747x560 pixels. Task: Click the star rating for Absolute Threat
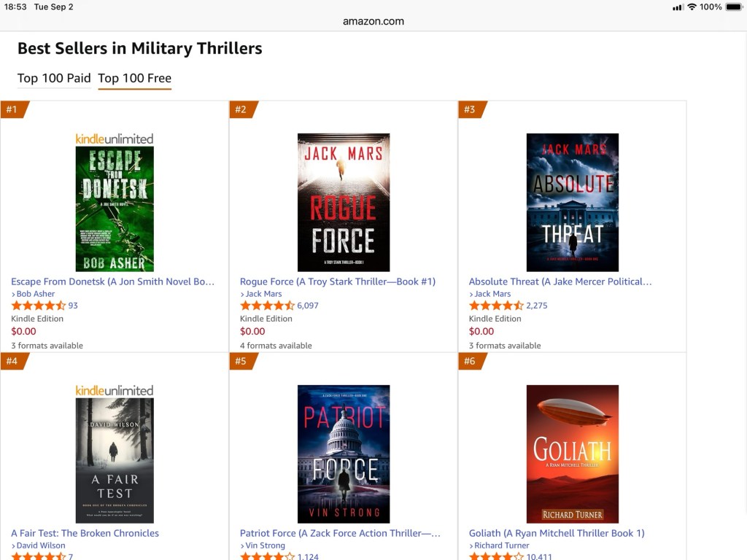[496, 306]
